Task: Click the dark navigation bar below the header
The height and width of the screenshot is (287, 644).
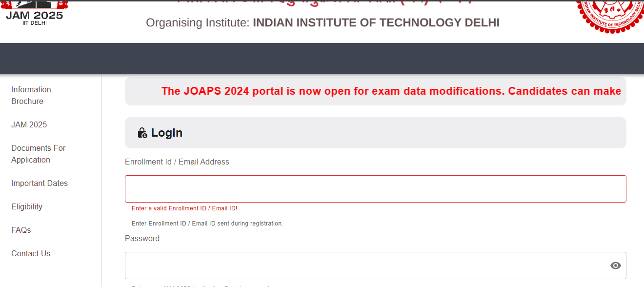Action: click(x=322, y=59)
